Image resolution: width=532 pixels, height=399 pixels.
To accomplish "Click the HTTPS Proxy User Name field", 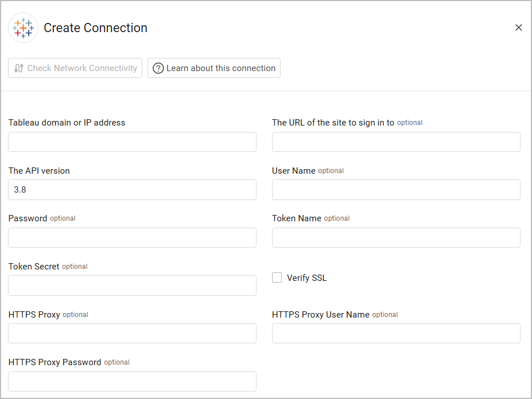I will coord(396,333).
